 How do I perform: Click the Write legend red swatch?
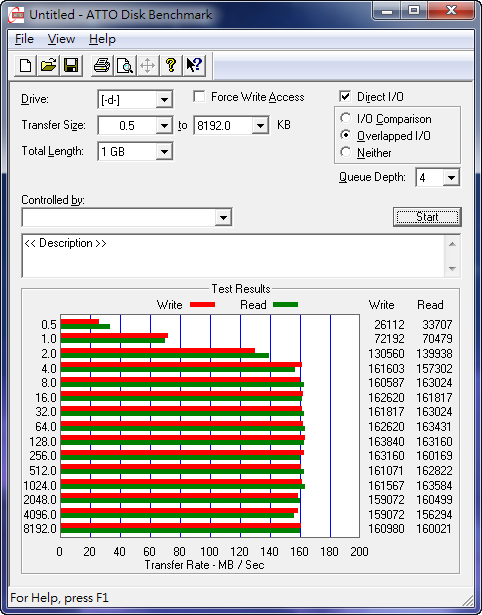pos(202,304)
